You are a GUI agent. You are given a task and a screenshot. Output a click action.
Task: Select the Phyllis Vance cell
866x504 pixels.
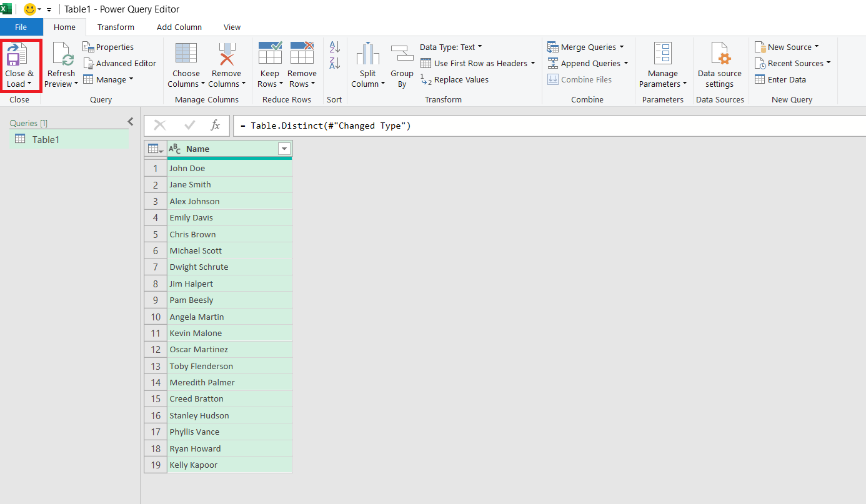pos(229,432)
